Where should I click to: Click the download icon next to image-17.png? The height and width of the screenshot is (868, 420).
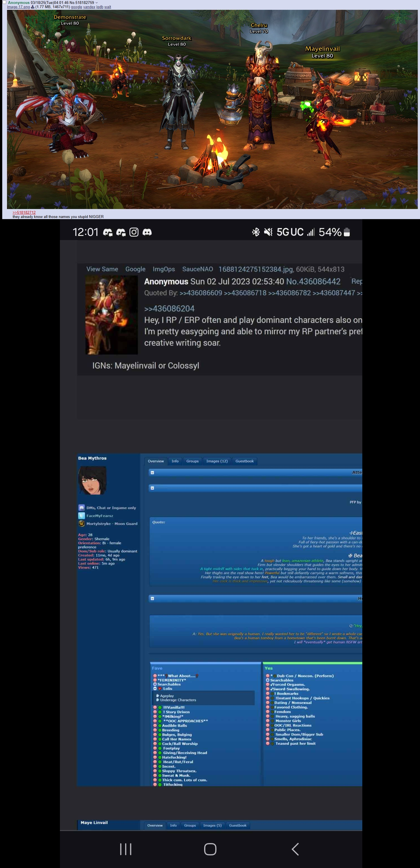33,7
